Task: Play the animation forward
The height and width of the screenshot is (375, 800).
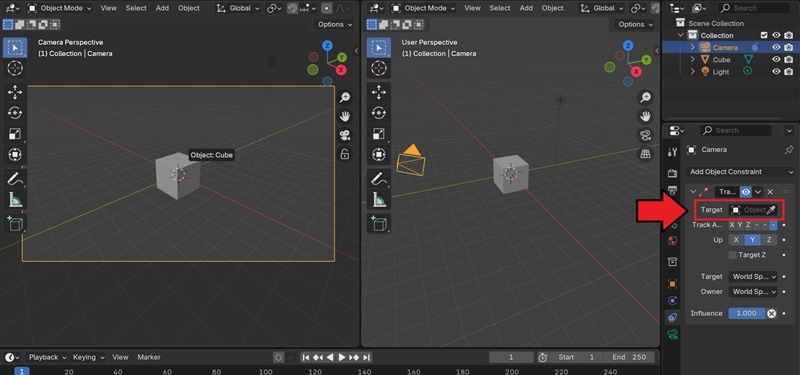Action: coord(342,357)
